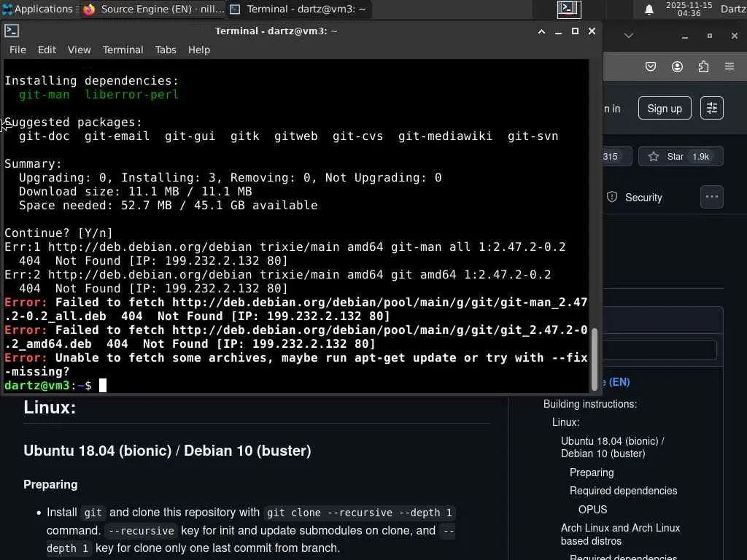Image resolution: width=747 pixels, height=560 pixels.
Task: Roll up terminal window with caret button
Action: coord(541,31)
